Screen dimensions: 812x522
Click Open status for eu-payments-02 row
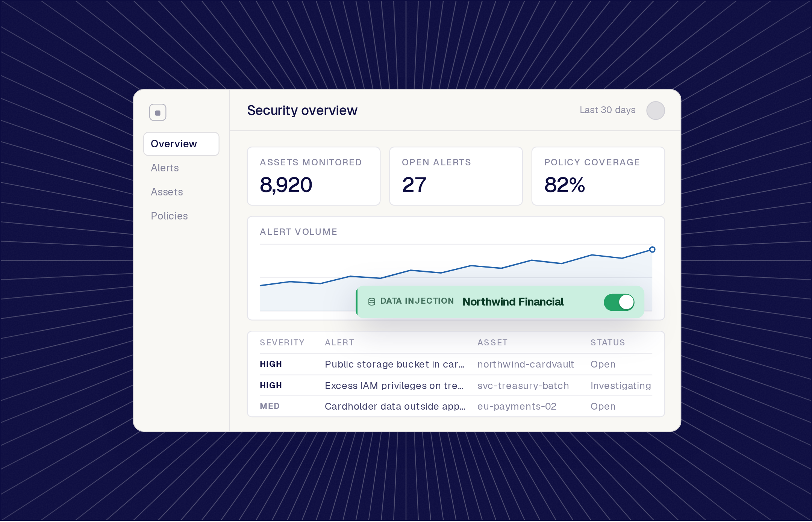tap(603, 407)
